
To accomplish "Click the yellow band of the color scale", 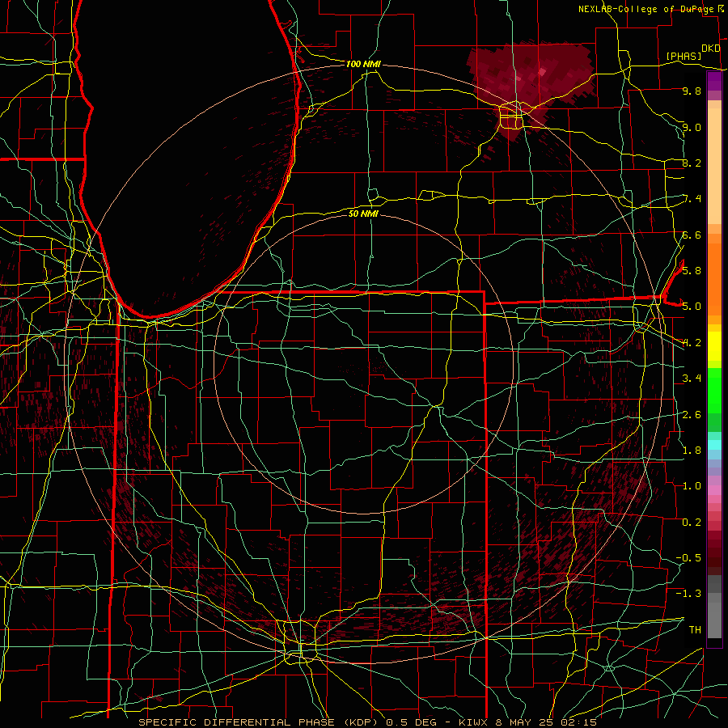I will coord(714,346).
